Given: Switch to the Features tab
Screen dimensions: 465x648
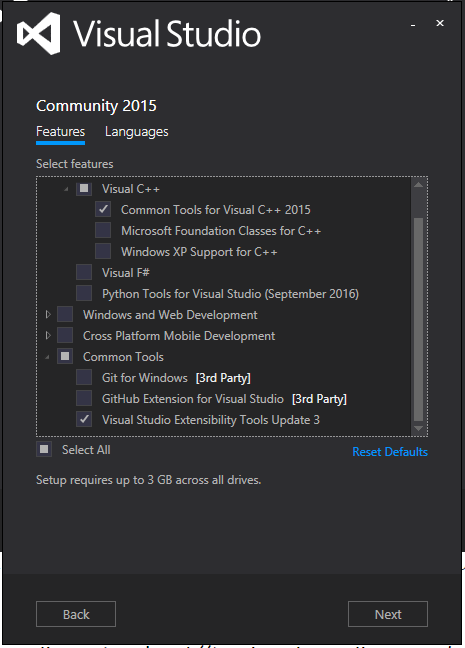Looking at the screenshot, I should click(60, 131).
